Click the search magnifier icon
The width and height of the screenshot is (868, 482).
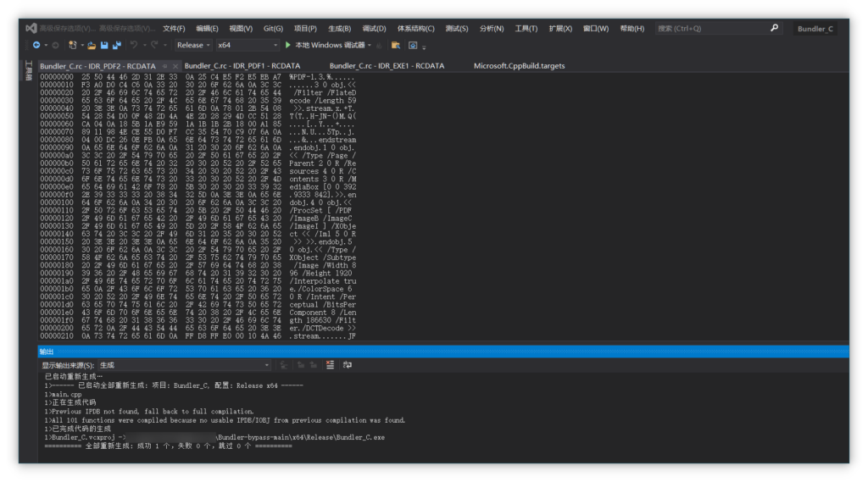[775, 28]
